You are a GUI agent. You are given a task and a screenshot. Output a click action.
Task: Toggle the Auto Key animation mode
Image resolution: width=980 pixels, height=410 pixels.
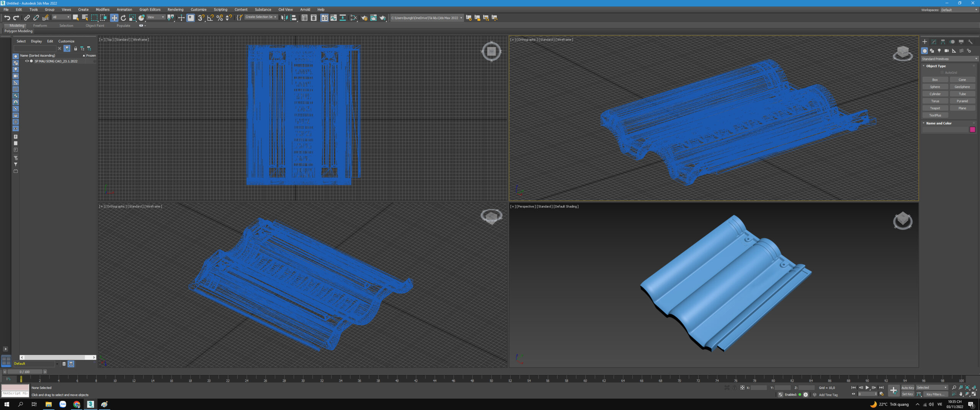tap(907, 387)
